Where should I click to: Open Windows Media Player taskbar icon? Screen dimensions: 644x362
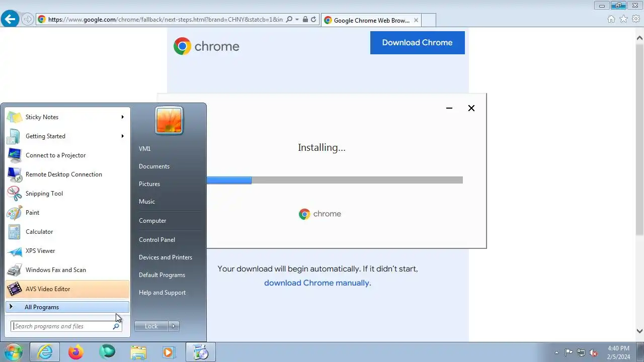170,352
